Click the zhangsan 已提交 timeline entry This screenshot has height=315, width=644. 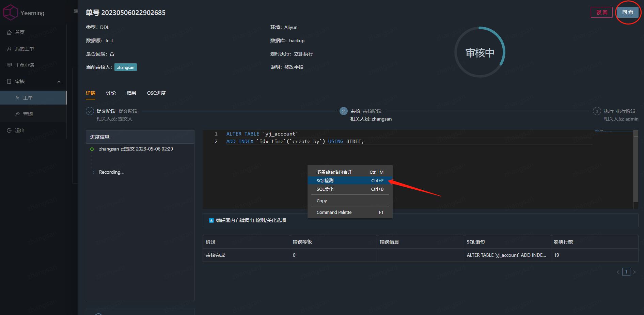click(x=136, y=149)
